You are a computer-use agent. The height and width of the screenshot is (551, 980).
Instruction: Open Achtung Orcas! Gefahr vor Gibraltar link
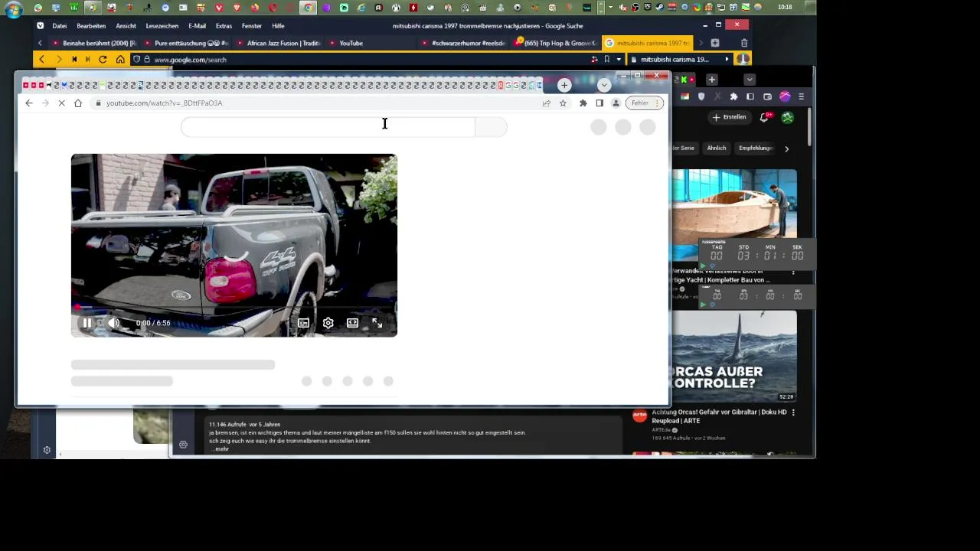pyautogui.click(x=719, y=416)
